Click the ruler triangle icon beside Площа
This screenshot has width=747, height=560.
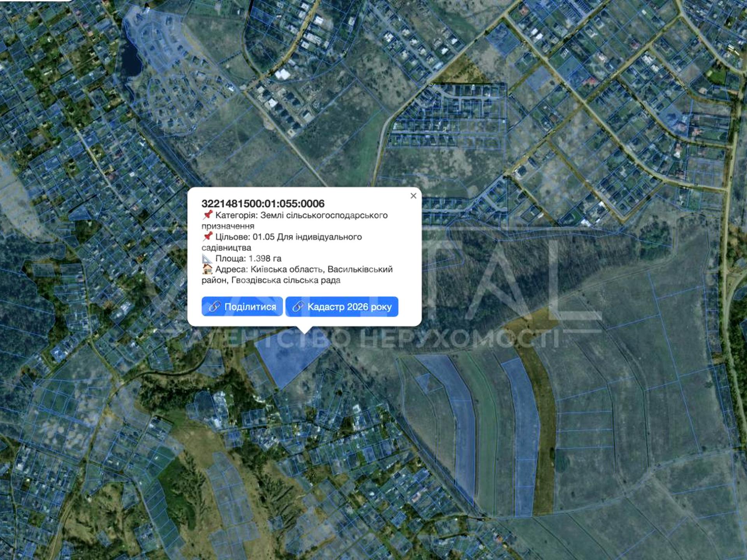[207, 259]
